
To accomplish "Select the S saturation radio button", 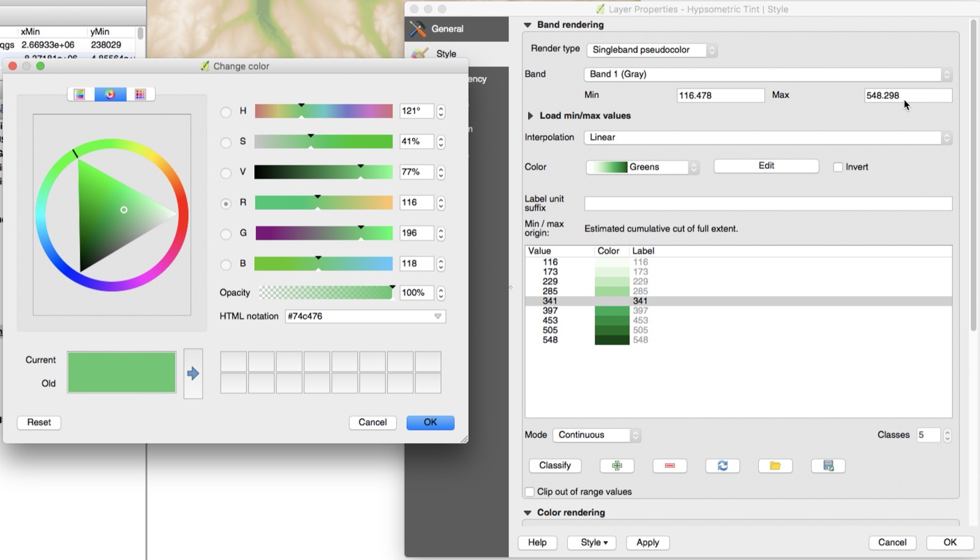I will 226,143.
